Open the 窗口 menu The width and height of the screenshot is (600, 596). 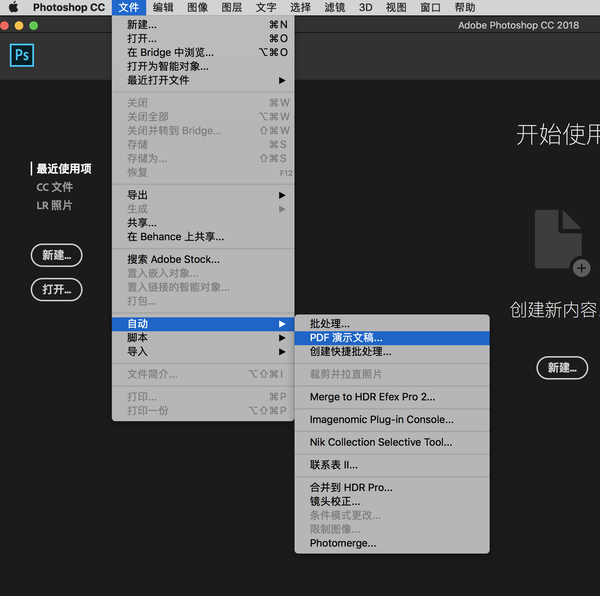tap(430, 7)
